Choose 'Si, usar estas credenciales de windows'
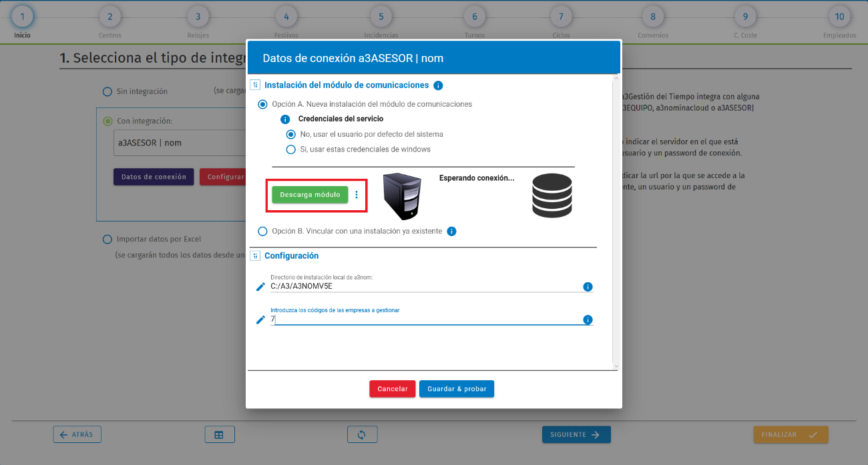This screenshot has width=868, height=465. click(x=290, y=149)
